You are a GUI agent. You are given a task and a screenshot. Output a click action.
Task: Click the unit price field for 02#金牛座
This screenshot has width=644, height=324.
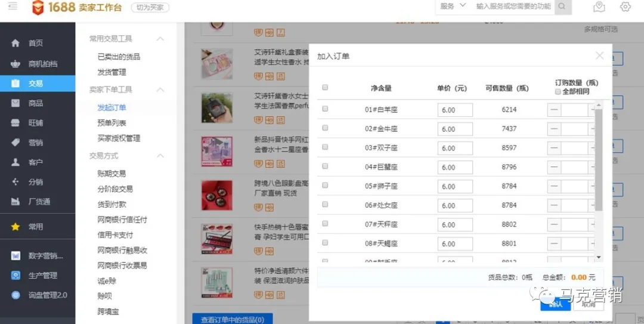(455, 129)
